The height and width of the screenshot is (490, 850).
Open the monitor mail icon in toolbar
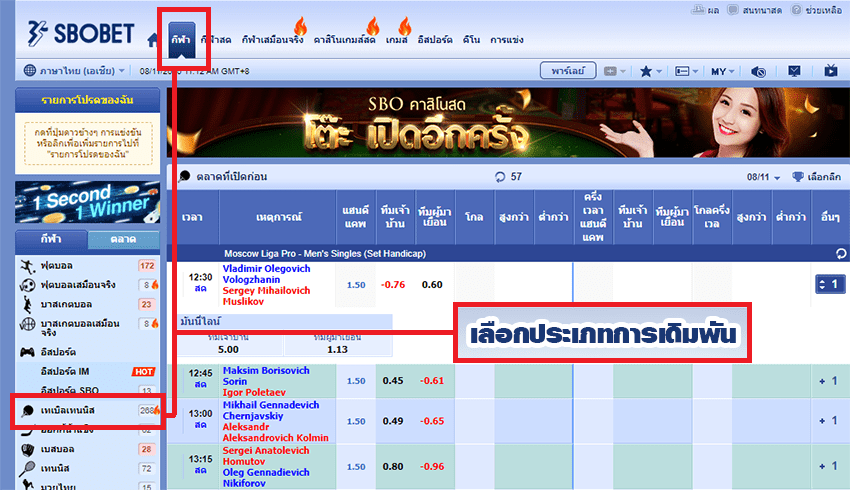point(794,71)
